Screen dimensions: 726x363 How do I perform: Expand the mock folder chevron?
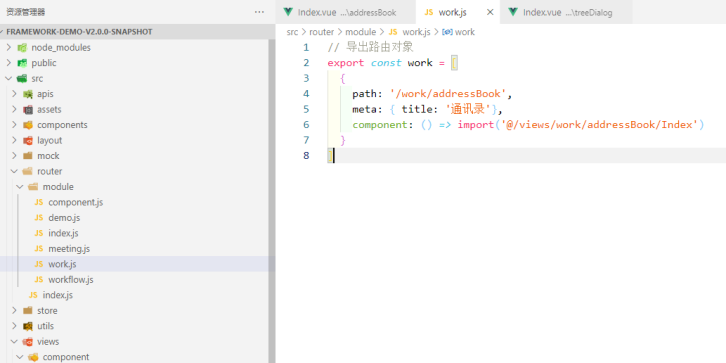point(14,156)
